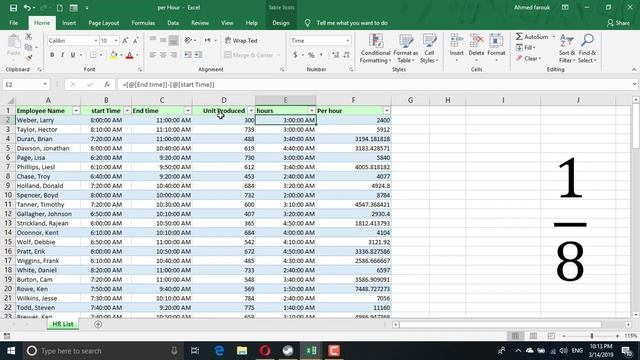Open Sort & Filter
The height and width of the screenshot is (360, 640).
[x=567, y=48]
